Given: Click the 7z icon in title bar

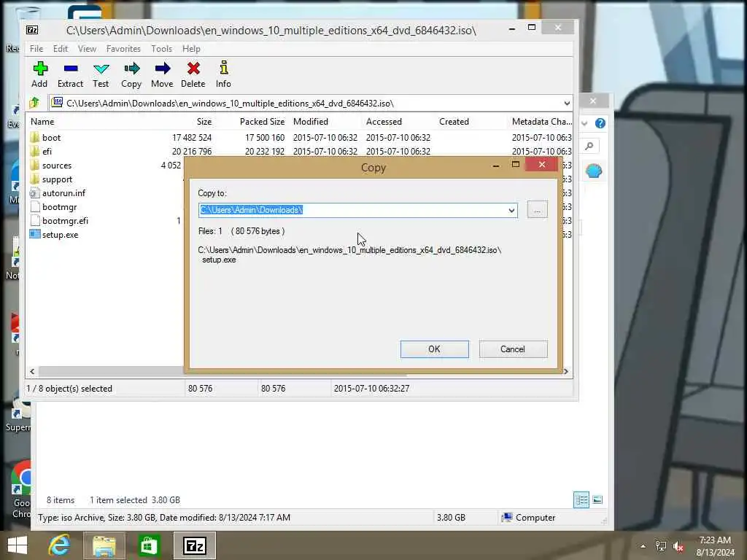Looking at the screenshot, I should tap(32, 30).
